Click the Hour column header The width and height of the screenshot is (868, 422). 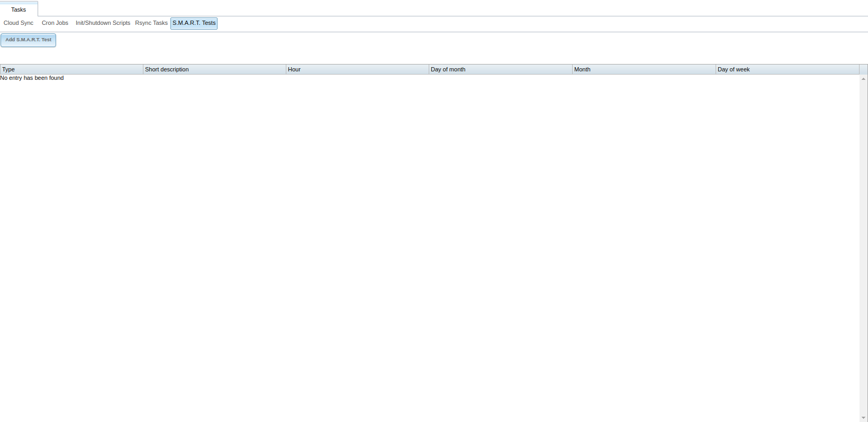[x=357, y=69]
